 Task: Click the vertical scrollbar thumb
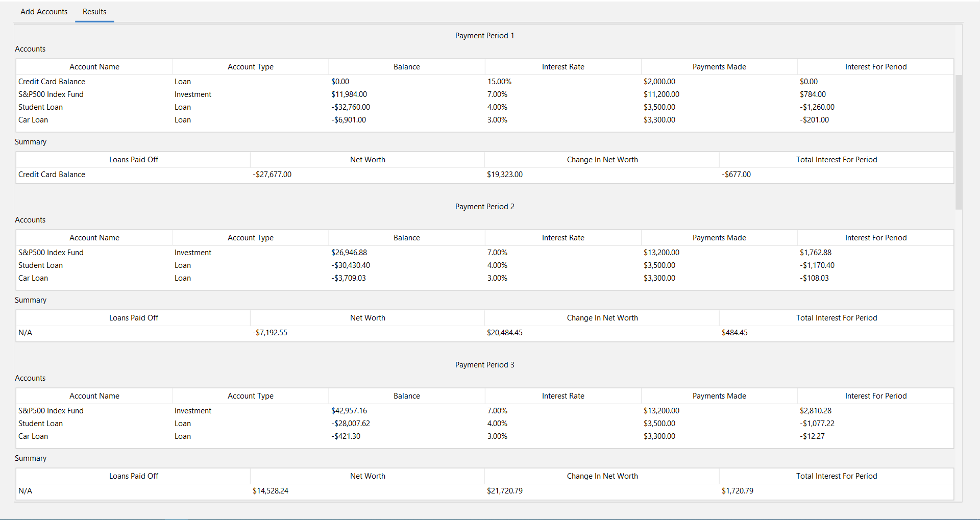click(959, 142)
